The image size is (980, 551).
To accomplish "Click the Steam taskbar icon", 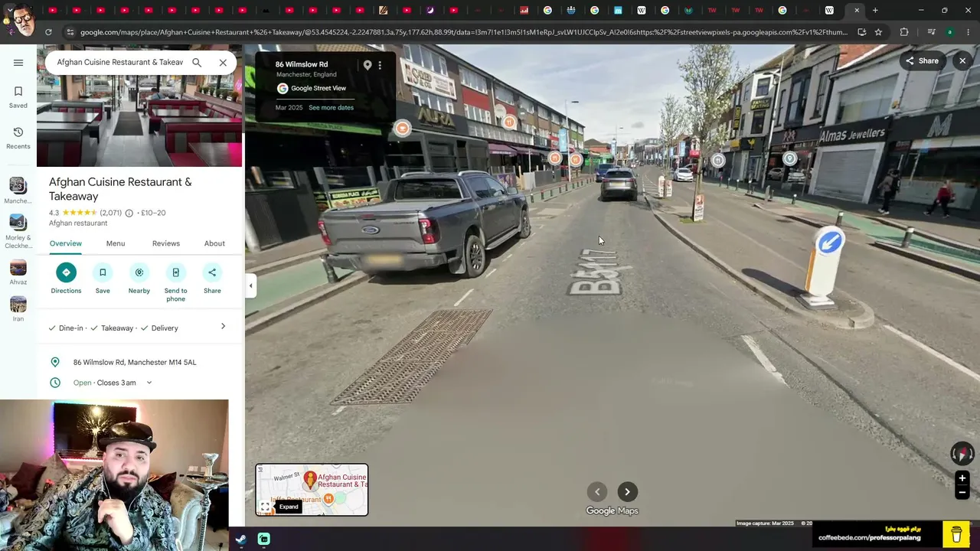I will 240,539.
